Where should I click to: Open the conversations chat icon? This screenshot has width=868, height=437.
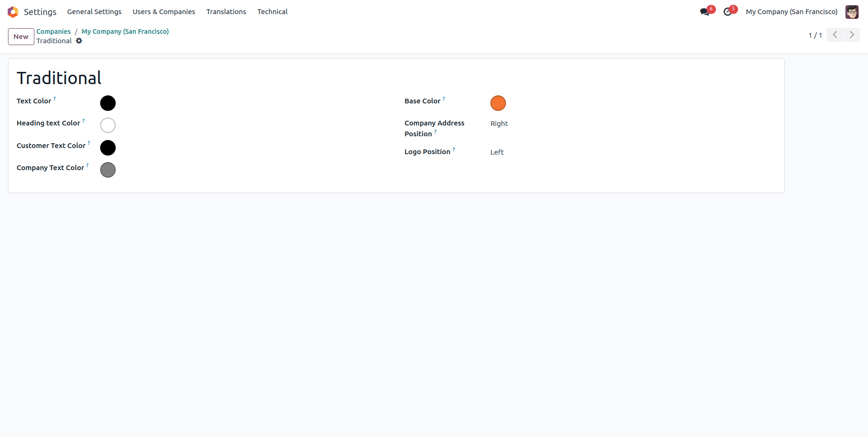pyautogui.click(x=704, y=12)
